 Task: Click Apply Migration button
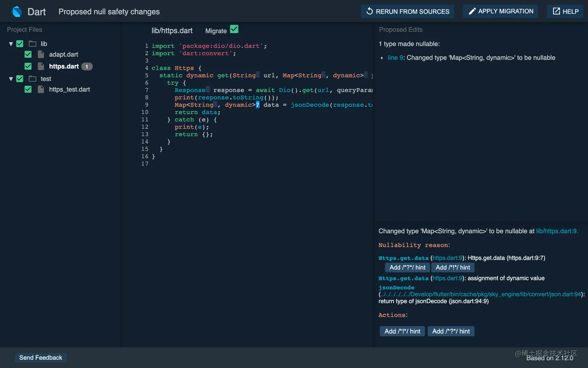500,11
